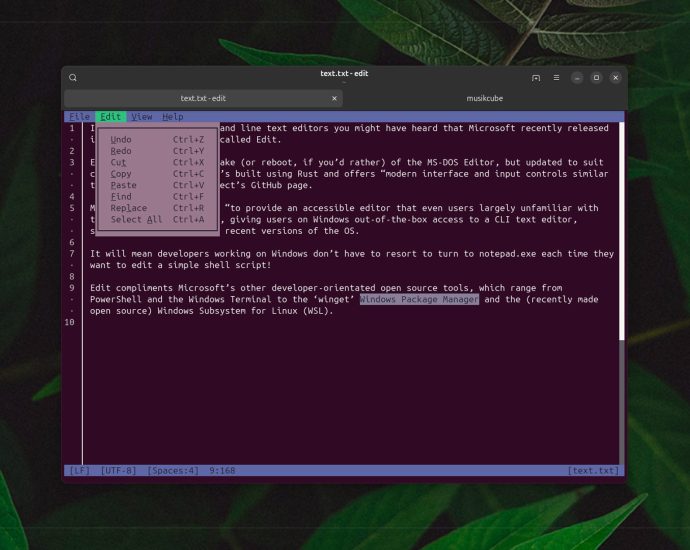Choose Paste from the Edit menu

pyautogui.click(x=158, y=185)
